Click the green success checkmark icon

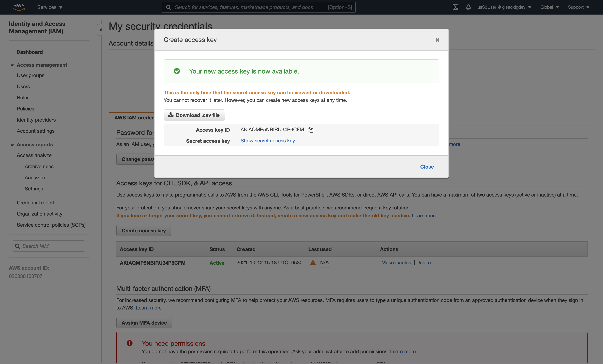coord(177,71)
